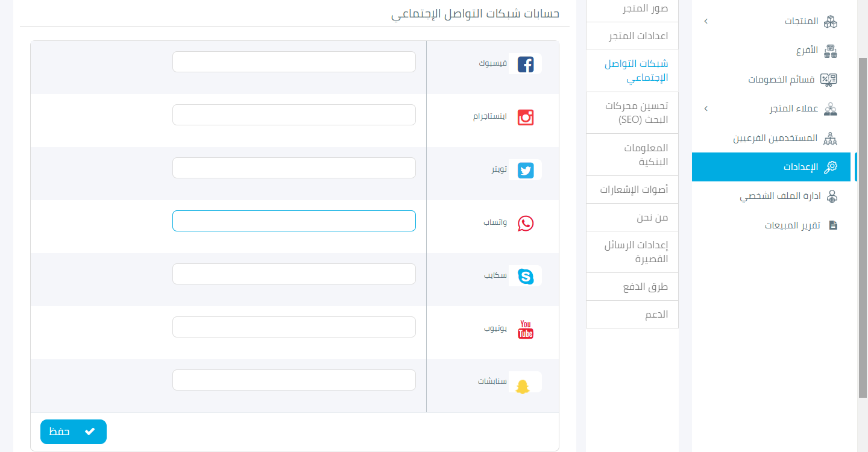This screenshot has height=452, width=868.
Task: Click the YouTube logo icon
Action: pos(526,330)
